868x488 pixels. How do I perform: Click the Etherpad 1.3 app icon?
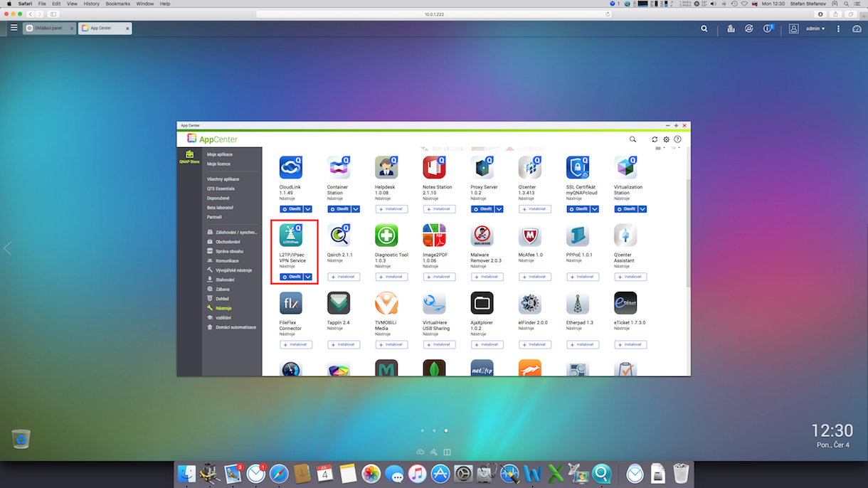(578, 303)
